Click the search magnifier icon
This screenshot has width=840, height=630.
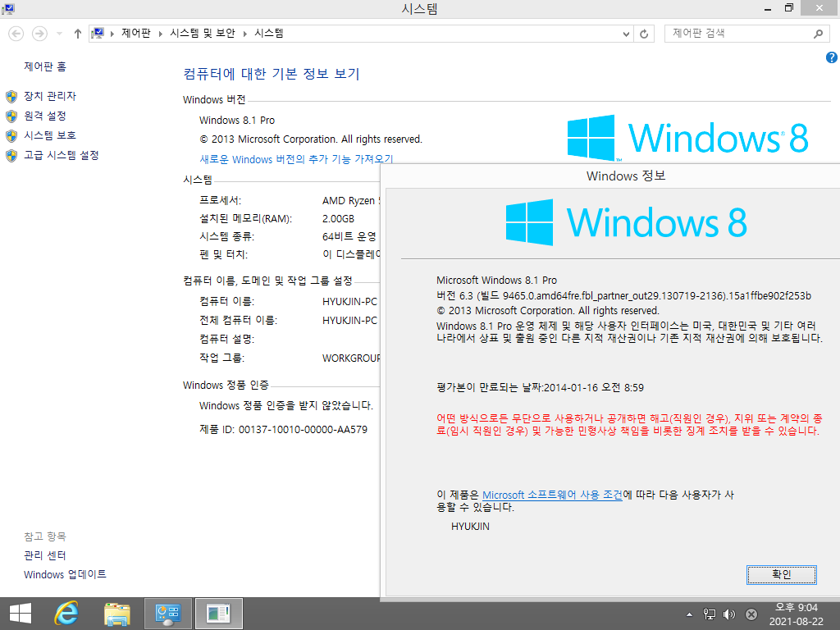(x=818, y=34)
